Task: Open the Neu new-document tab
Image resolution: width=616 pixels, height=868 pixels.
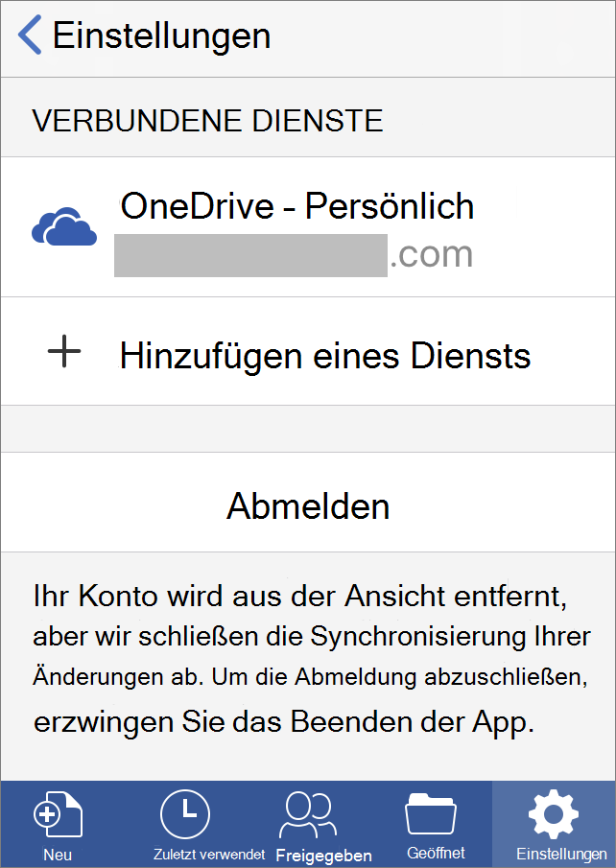Action: point(59,824)
